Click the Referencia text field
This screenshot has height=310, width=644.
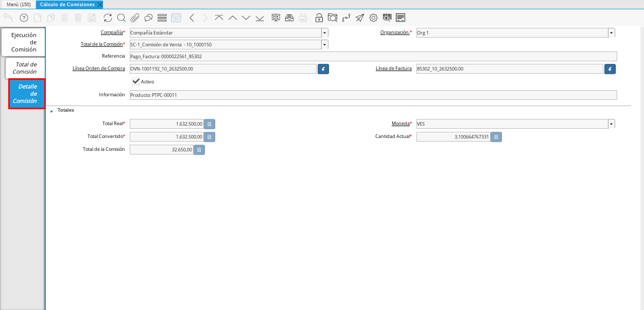tap(373, 56)
